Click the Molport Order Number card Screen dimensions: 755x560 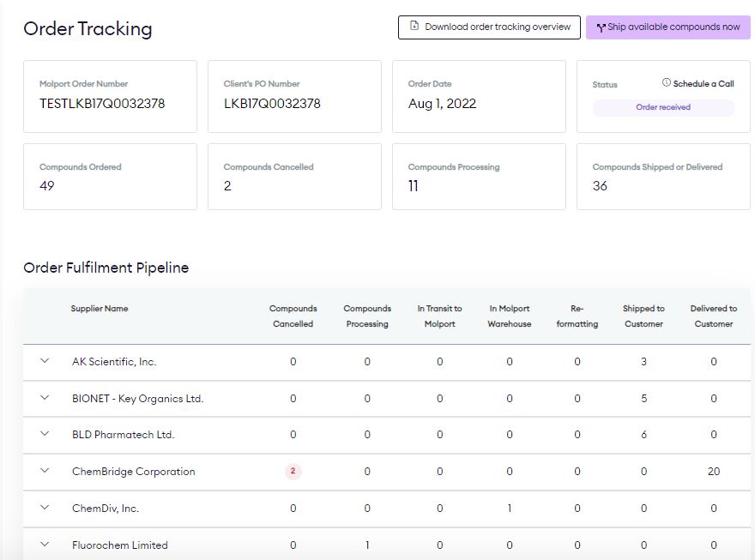(x=111, y=96)
